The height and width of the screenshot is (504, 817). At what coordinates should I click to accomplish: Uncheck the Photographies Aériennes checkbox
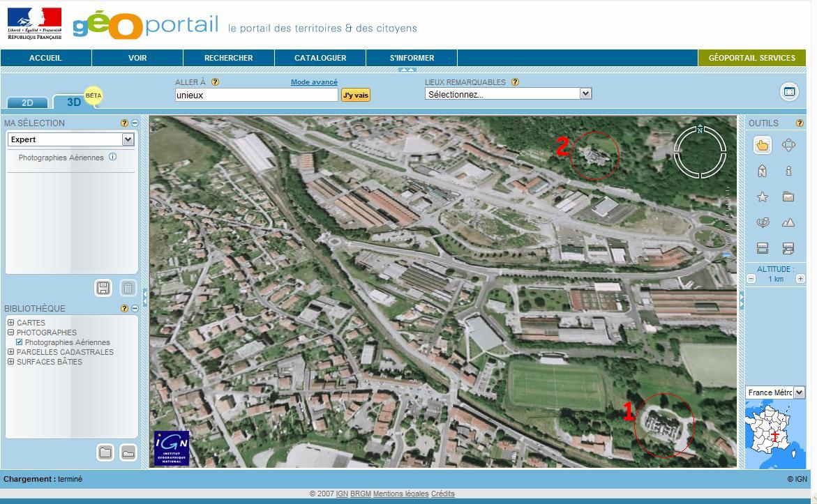click(20, 342)
